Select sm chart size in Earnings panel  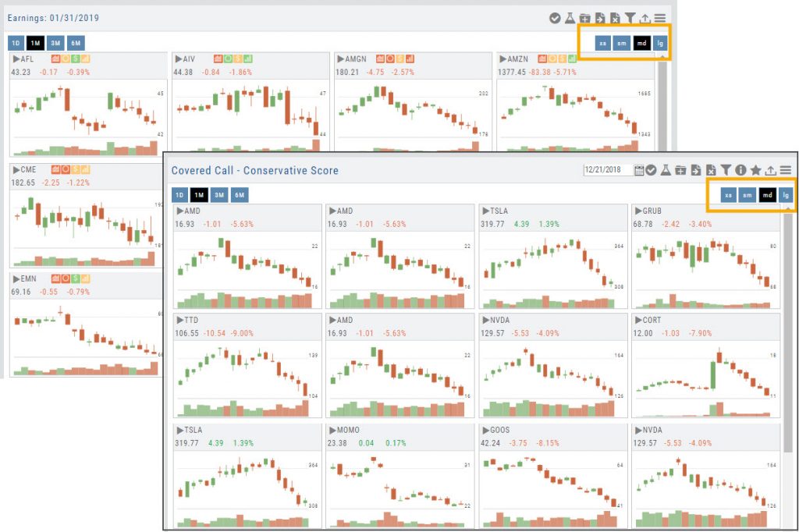621,43
